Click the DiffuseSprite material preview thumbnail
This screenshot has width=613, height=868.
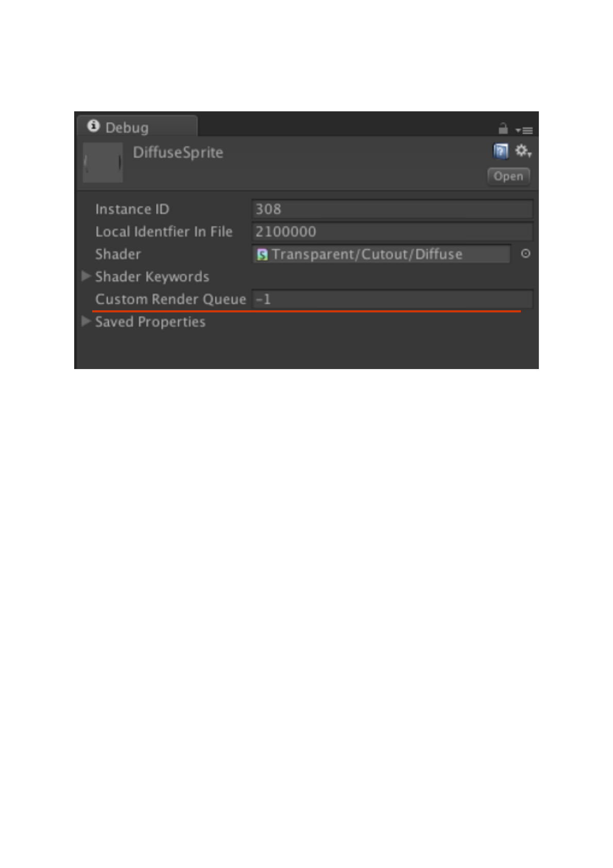pyautogui.click(x=103, y=162)
